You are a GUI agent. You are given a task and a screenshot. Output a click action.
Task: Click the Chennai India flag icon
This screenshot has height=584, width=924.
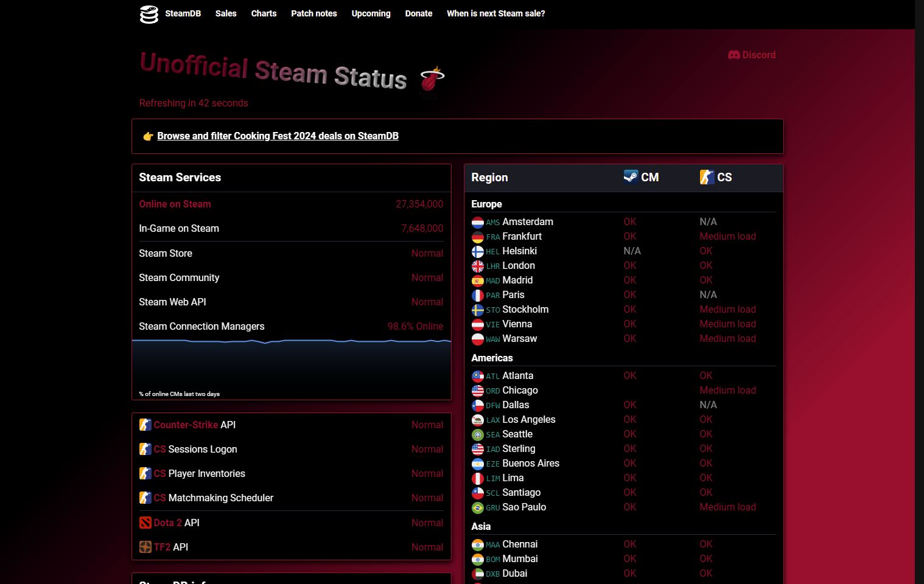(x=478, y=544)
